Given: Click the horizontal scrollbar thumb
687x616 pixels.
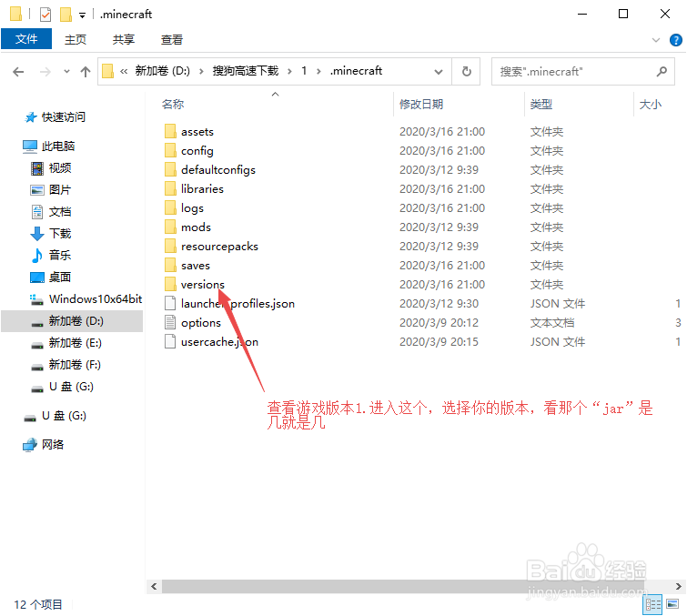Looking at the screenshot, I should coord(403,586).
